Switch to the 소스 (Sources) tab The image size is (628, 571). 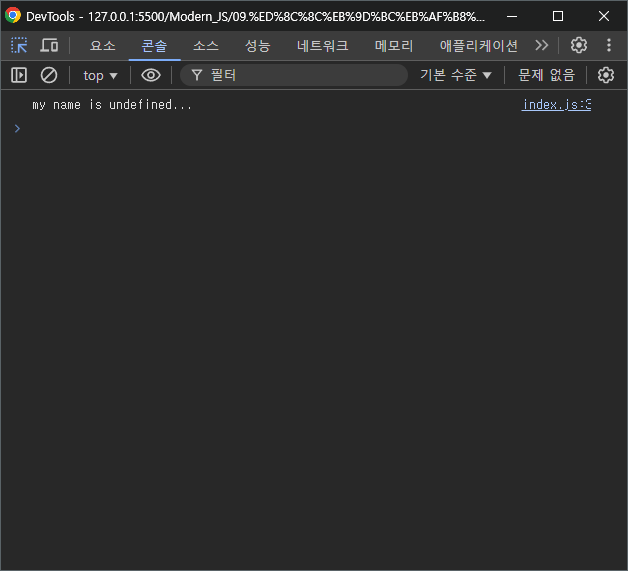(x=206, y=46)
